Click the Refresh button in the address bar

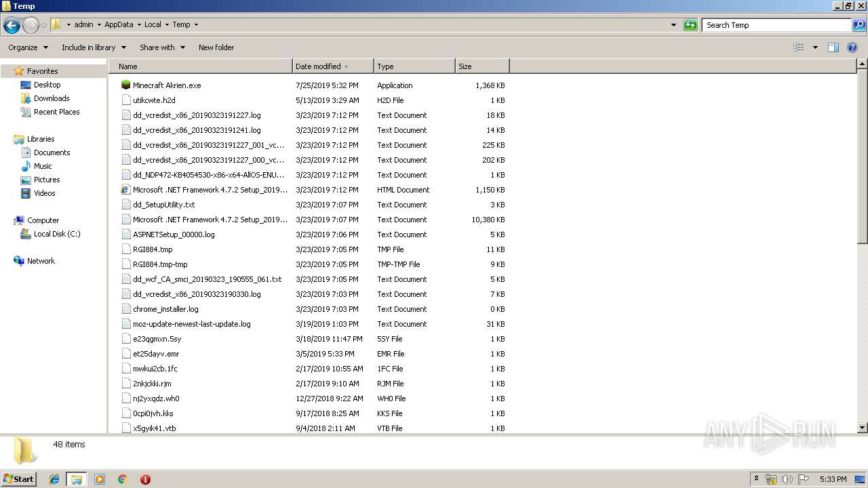coord(690,25)
